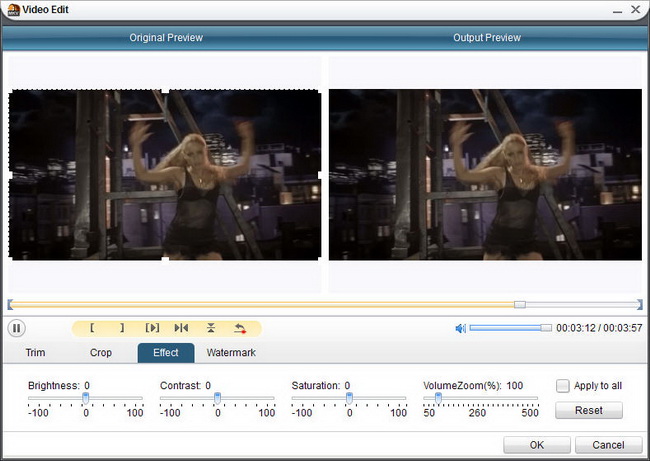The width and height of the screenshot is (650, 461).
Task: Click the Contrast slider handle
Action: click(x=217, y=398)
